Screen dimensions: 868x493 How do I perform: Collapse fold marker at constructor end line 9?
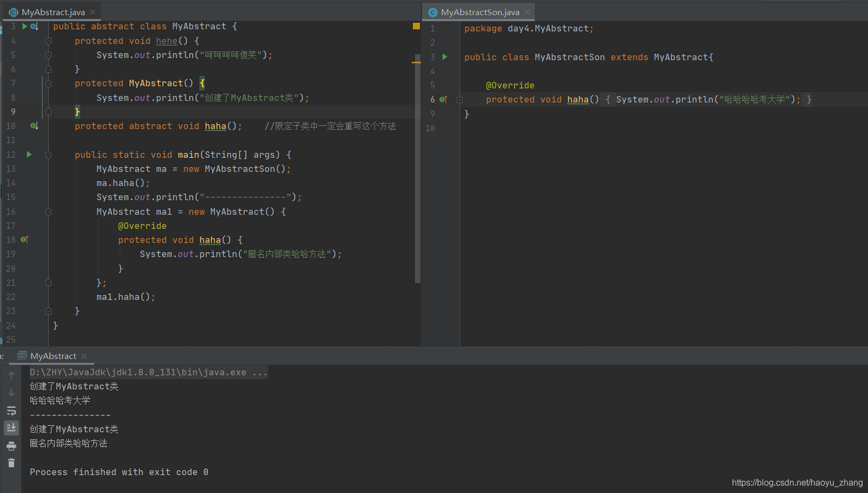pyautogui.click(x=48, y=112)
